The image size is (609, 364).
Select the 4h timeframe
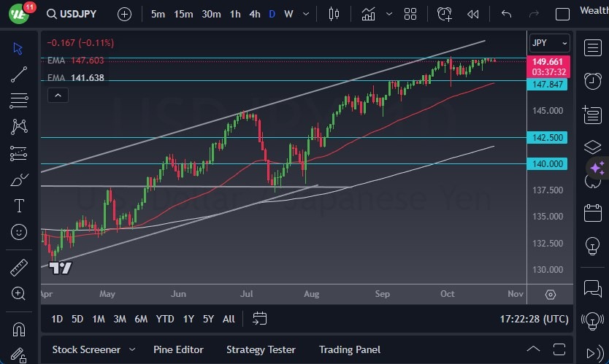coord(254,14)
